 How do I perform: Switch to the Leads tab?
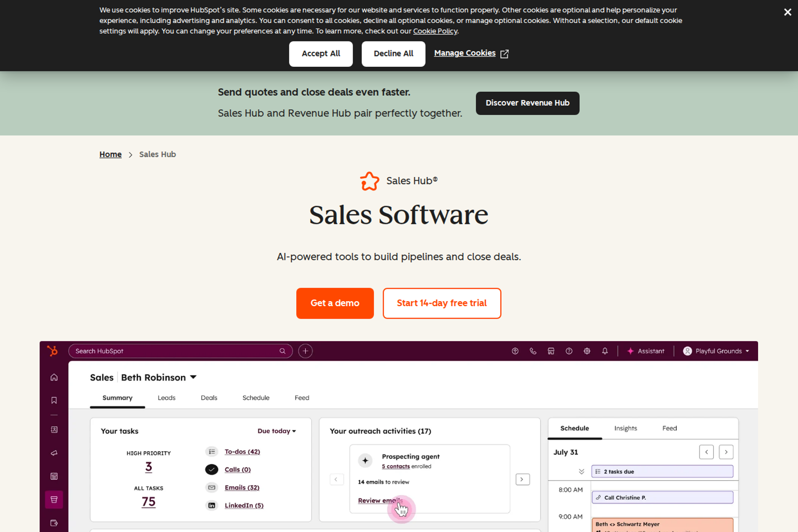pyautogui.click(x=167, y=398)
